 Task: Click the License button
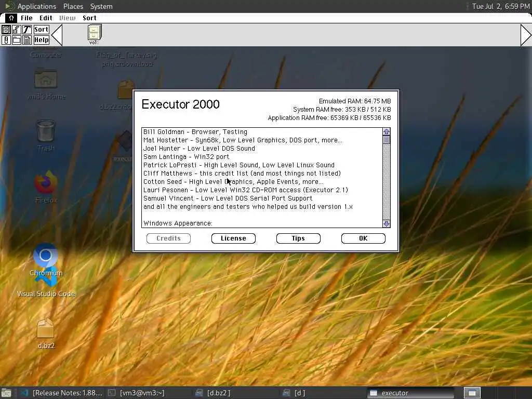tap(233, 238)
